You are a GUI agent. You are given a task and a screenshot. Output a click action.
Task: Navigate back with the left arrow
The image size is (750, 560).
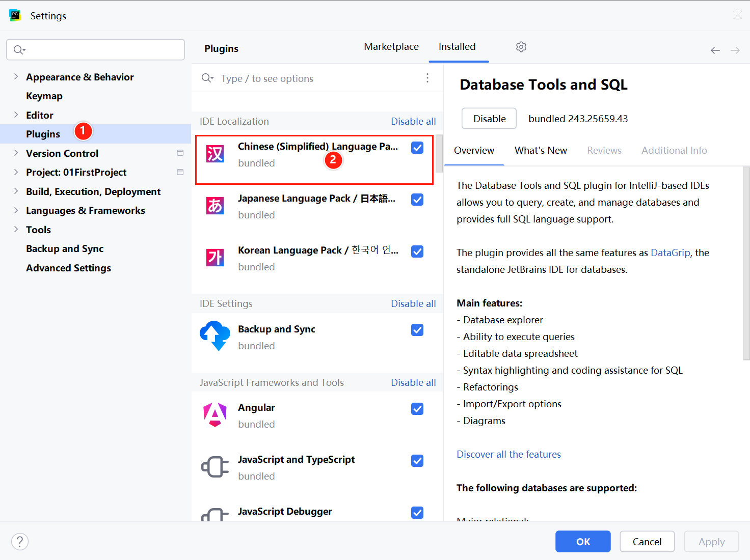pos(715,50)
